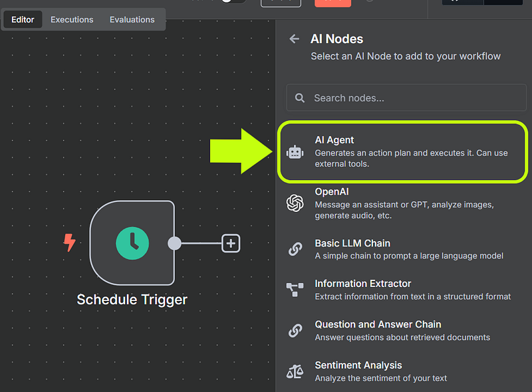The width and height of the screenshot is (532, 392).
Task: Switch to the Editor tab
Action: tap(23, 20)
